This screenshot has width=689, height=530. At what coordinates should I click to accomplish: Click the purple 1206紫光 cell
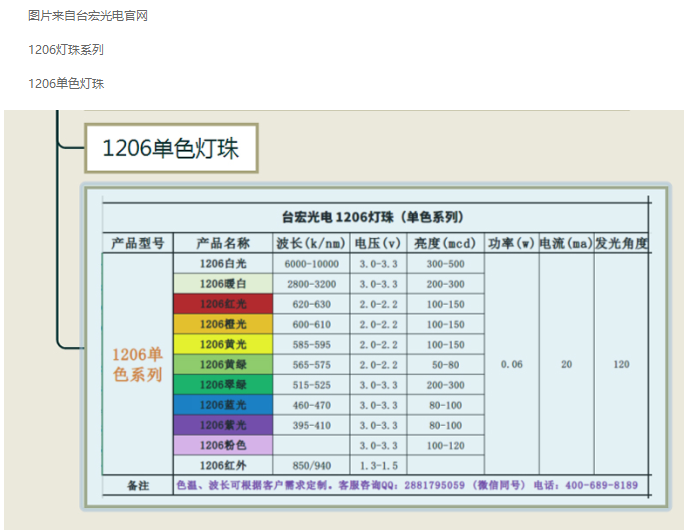point(223,425)
